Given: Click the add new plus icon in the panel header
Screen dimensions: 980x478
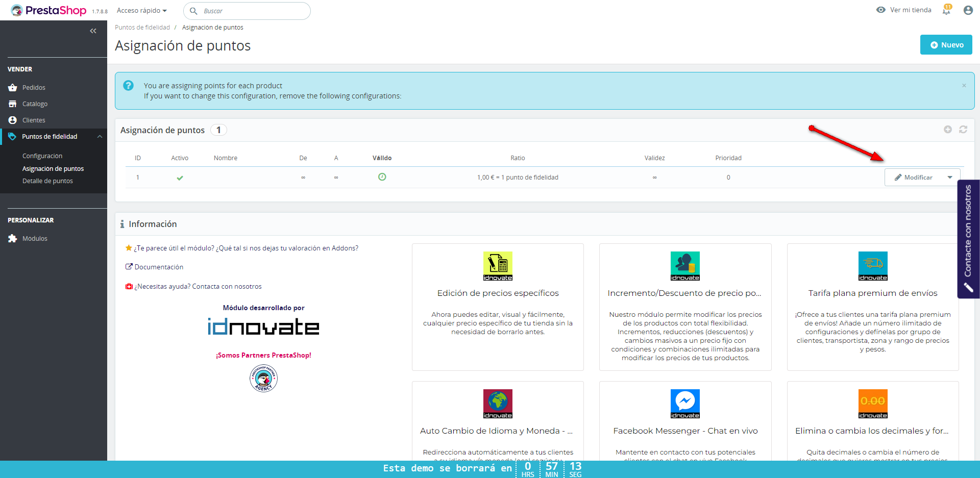Looking at the screenshot, I should click(x=948, y=130).
